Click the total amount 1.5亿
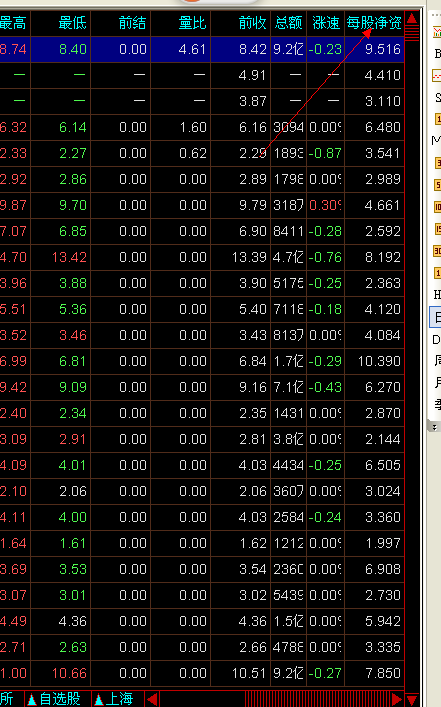This screenshot has height=707, width=441. click(288, 621)
